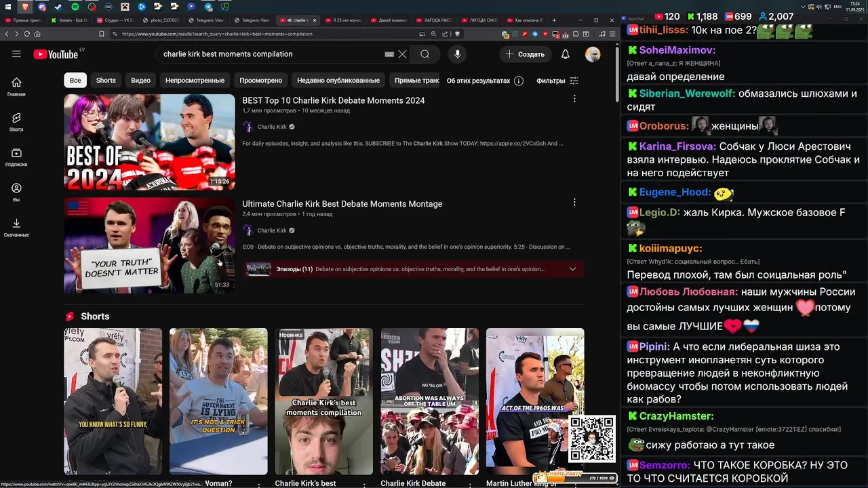Open Ultimate Charlie Kirk Best Debate Moments Montage
This screenshot has height=488, width=868.
[342, 204]
